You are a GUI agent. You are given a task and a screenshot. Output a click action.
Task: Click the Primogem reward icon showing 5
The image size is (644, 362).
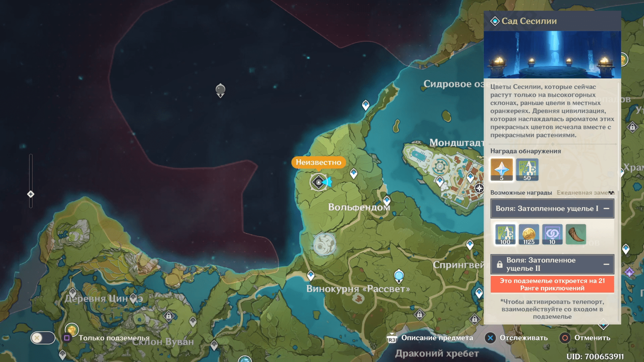(502, 170)
